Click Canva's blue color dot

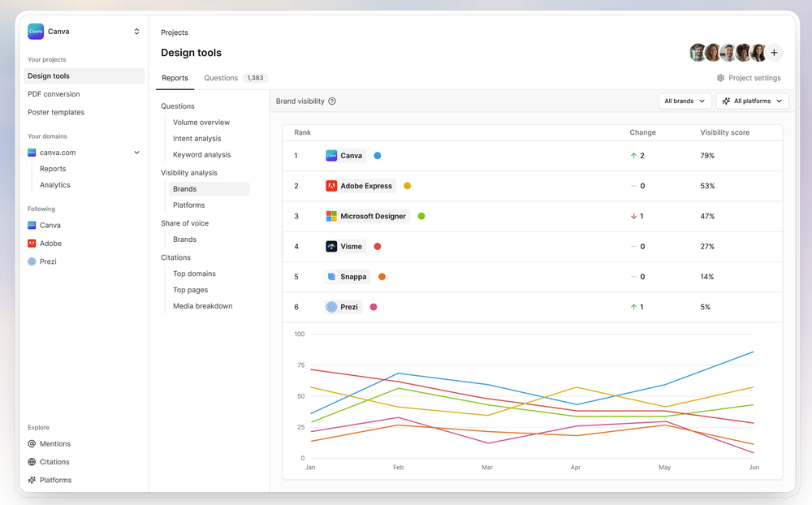tap(378, 155)
